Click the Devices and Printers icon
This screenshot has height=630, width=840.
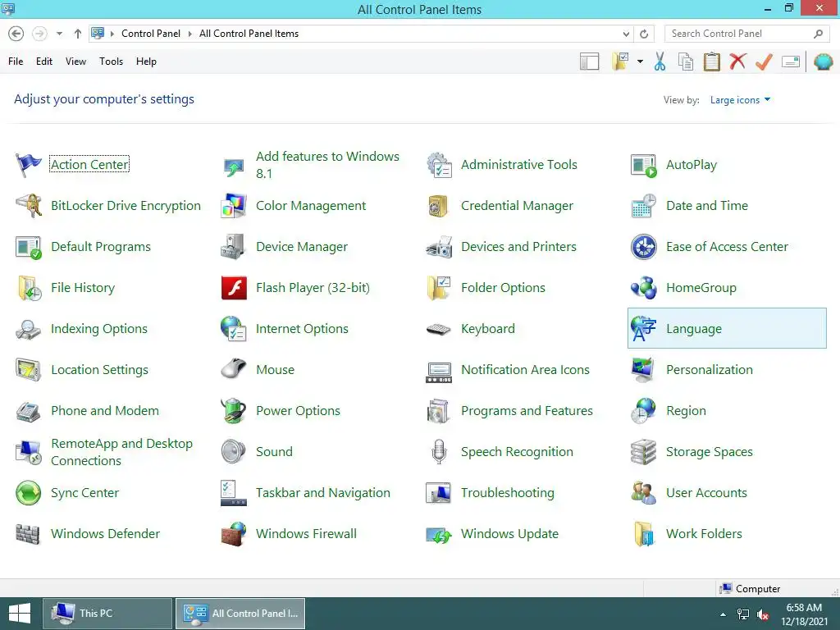point(439,247)
